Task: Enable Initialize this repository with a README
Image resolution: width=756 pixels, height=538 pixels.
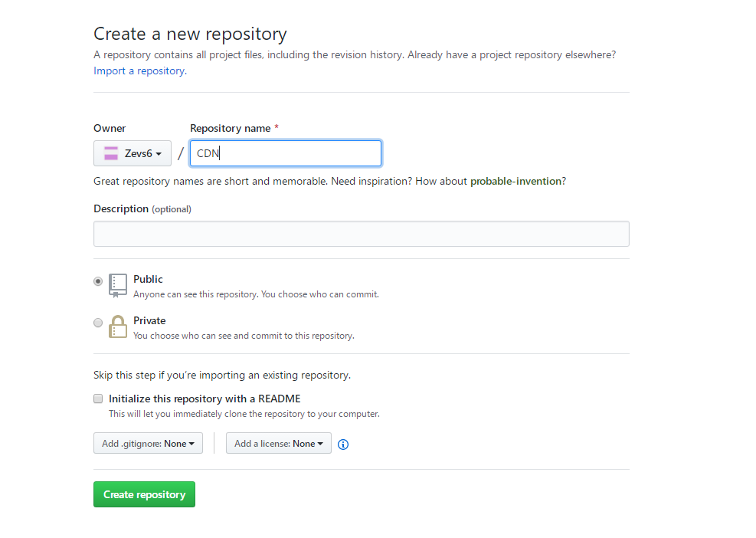Action: 98,399
